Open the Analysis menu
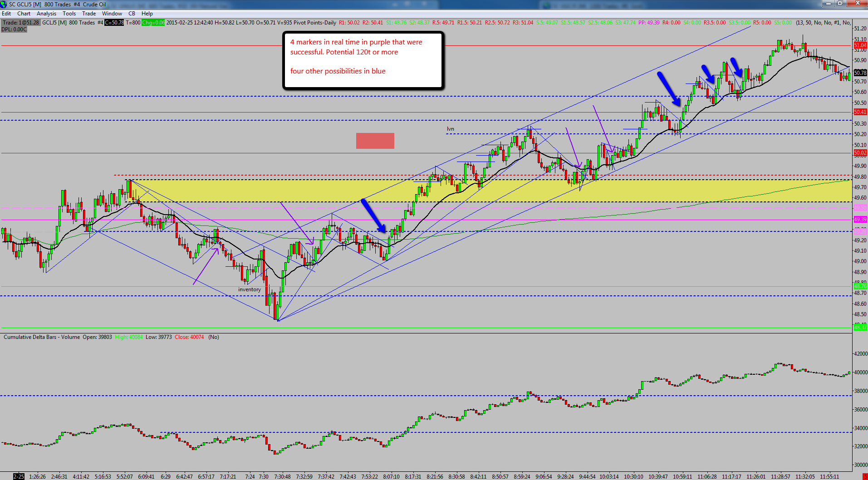 point(46,14)
